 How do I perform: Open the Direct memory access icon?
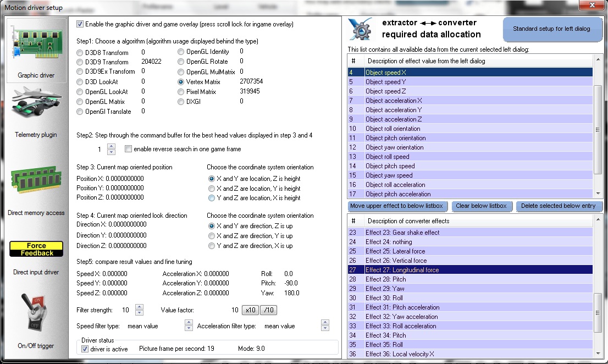[36, 180]
